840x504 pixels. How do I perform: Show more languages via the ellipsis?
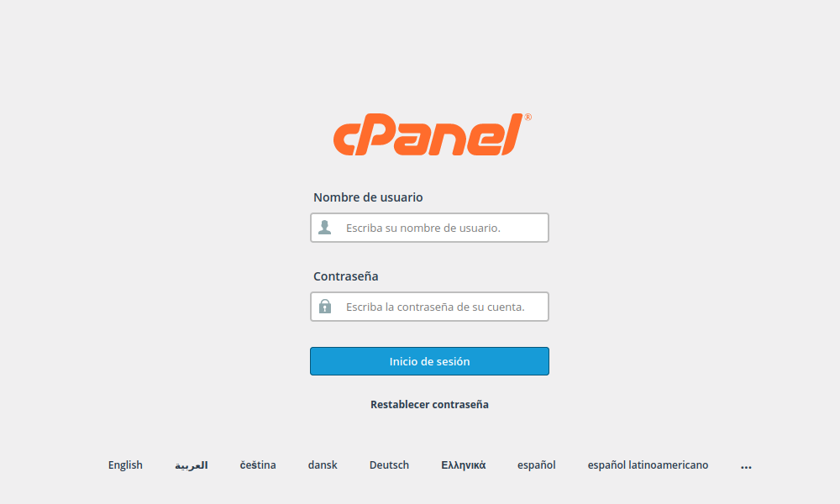(x=746, y=465)
